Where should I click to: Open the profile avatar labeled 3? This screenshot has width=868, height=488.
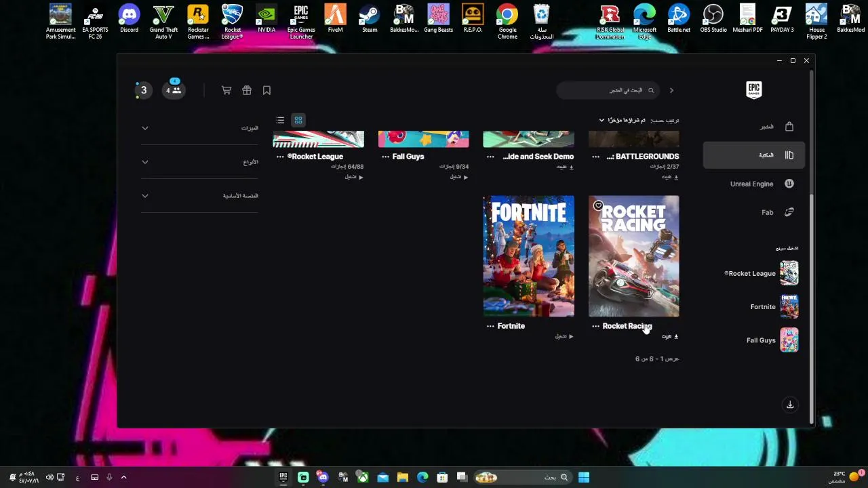click(x=143, y=90)
